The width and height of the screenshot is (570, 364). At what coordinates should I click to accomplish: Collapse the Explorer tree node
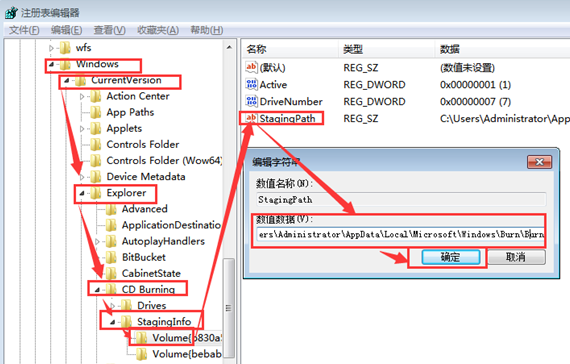[82, 193]
